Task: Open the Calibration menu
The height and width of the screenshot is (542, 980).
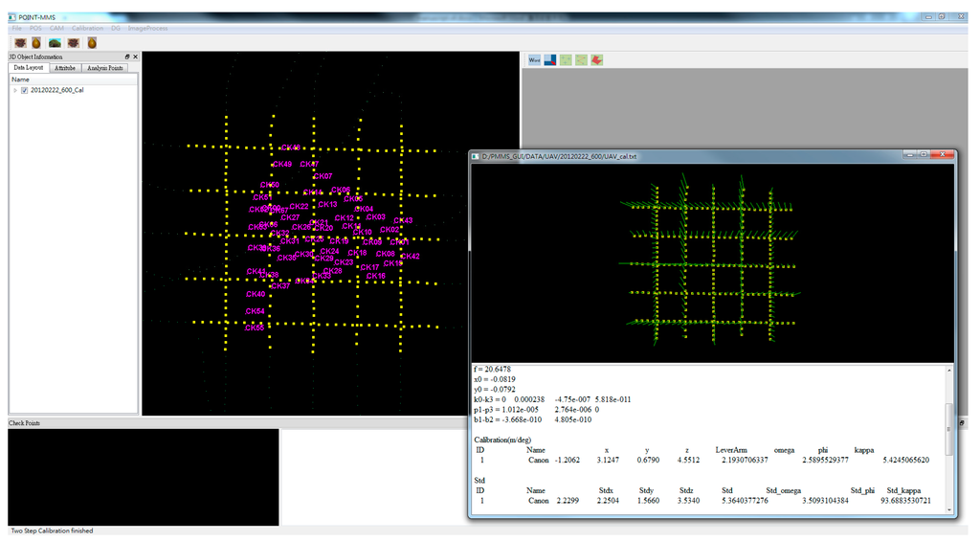Action: tap(87, 29)
